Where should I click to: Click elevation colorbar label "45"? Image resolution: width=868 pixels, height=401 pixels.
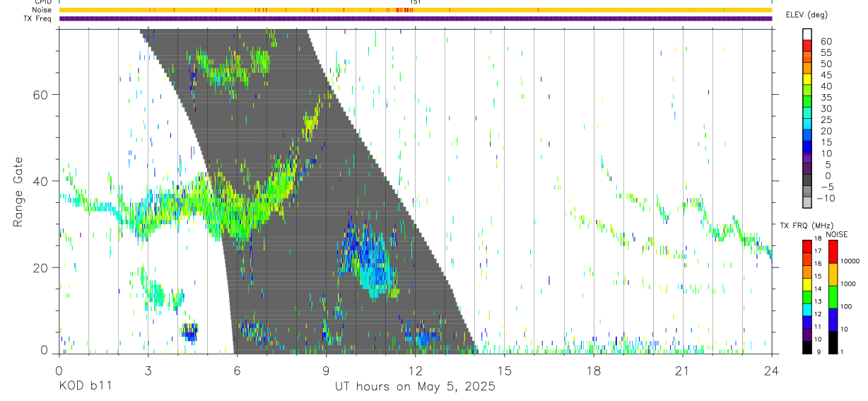826,74
